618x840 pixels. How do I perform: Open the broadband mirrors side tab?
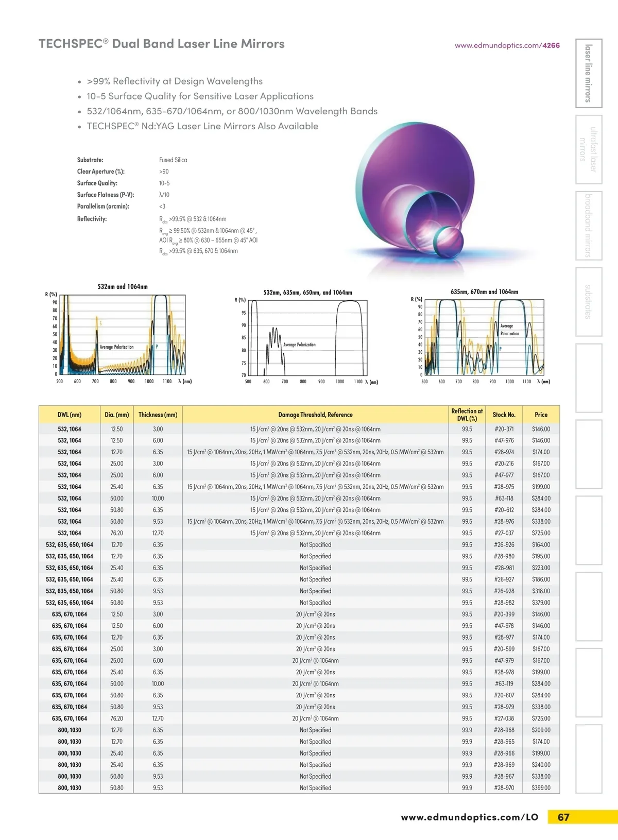pyautogui.click(x=588, y=226)
